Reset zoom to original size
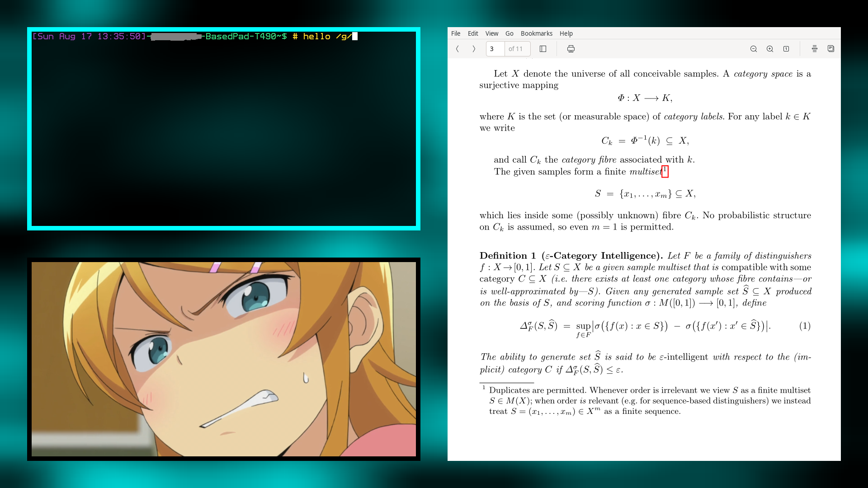Image resolution: width=868 pixels, height=488 pixels. pyautogui.click(x=786, y=49)
